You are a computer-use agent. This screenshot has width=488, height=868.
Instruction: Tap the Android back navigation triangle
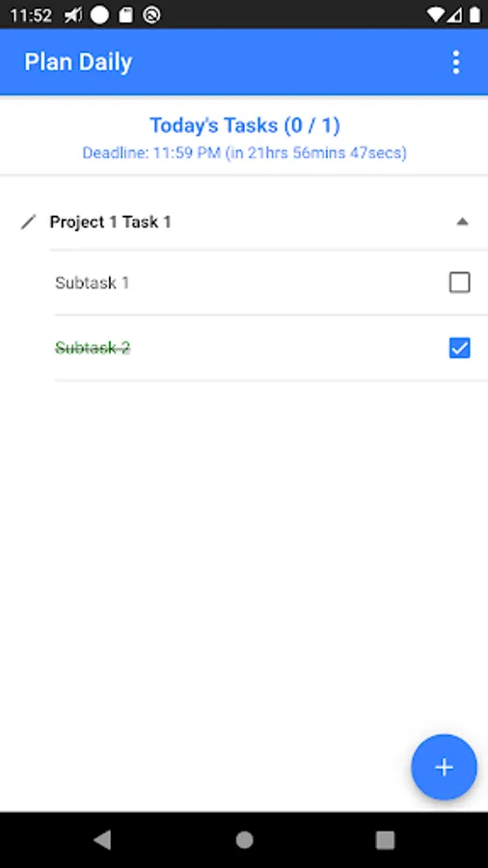[x=102, y=840]
